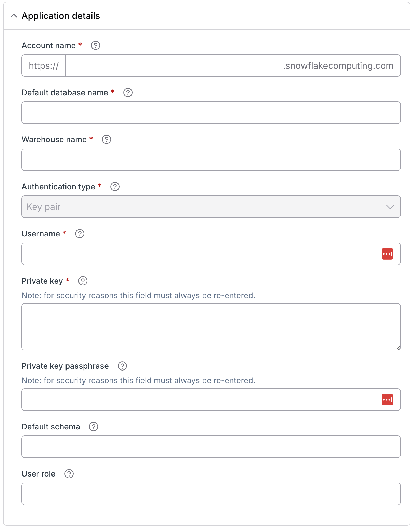The width and height of the screenshot is (420, 529).
Task: Select the Default schema input box
Action: (211, 447)
